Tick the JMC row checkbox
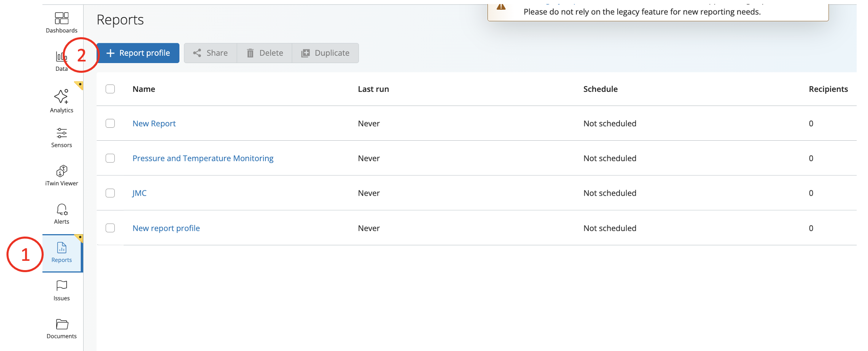The width and height of the screenshot is (868, 351). 110,193
